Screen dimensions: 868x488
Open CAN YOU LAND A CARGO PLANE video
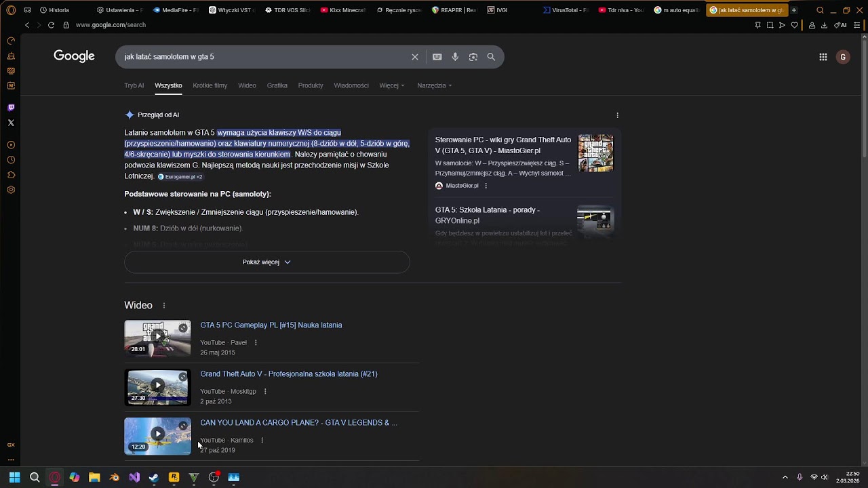[298, 423]
